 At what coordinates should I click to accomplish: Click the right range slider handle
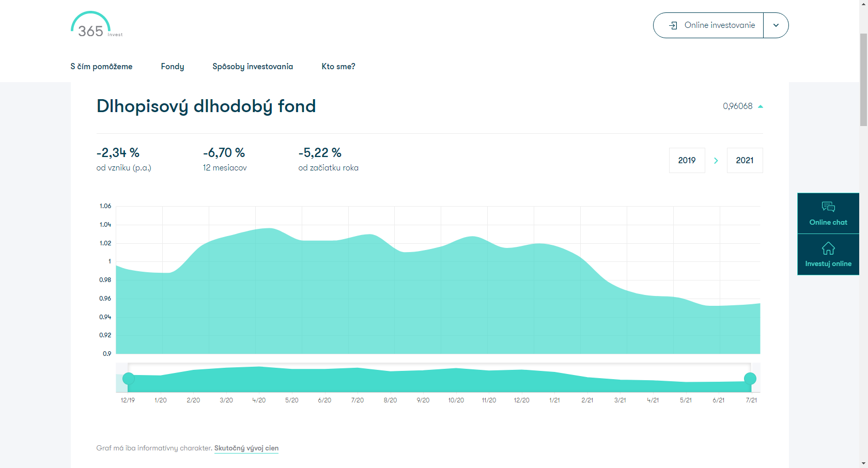pyautogui.click(x=750, y=379)
